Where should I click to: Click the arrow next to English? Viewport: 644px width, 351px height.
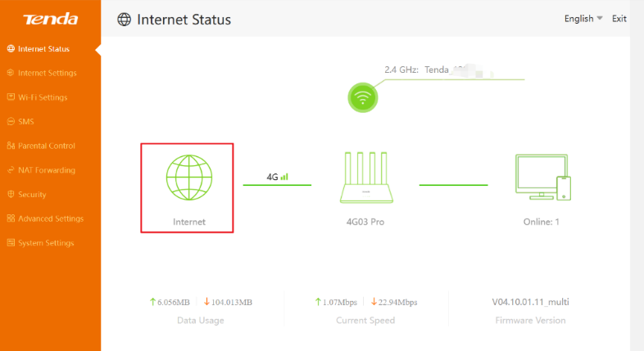pos(600,18)
